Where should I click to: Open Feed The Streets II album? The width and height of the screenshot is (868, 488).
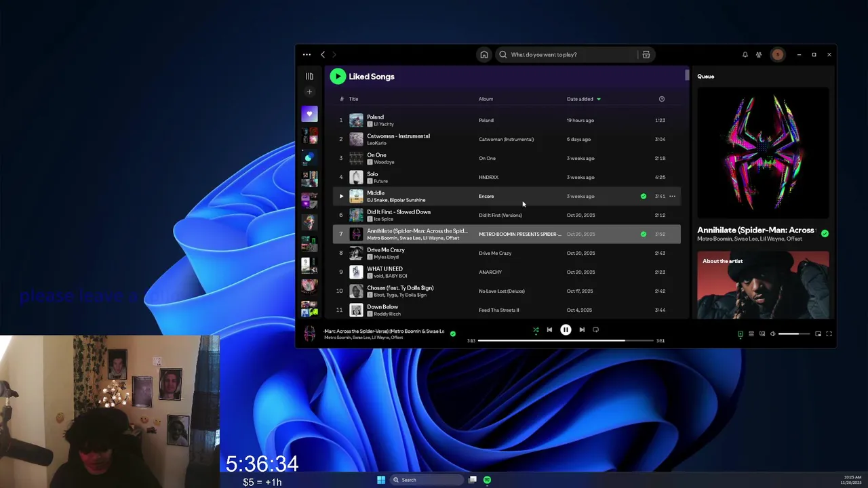tap(499, 310)
